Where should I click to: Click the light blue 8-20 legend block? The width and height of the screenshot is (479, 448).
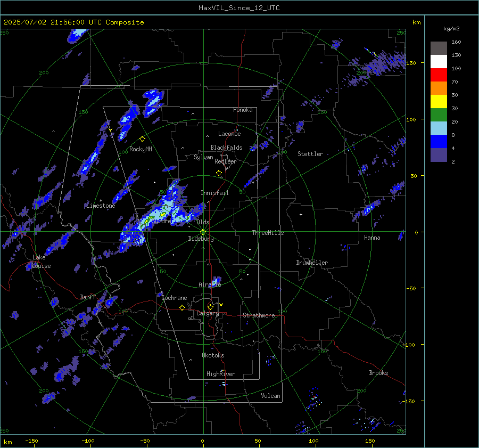pyautogui.click(x=439, y=128)
